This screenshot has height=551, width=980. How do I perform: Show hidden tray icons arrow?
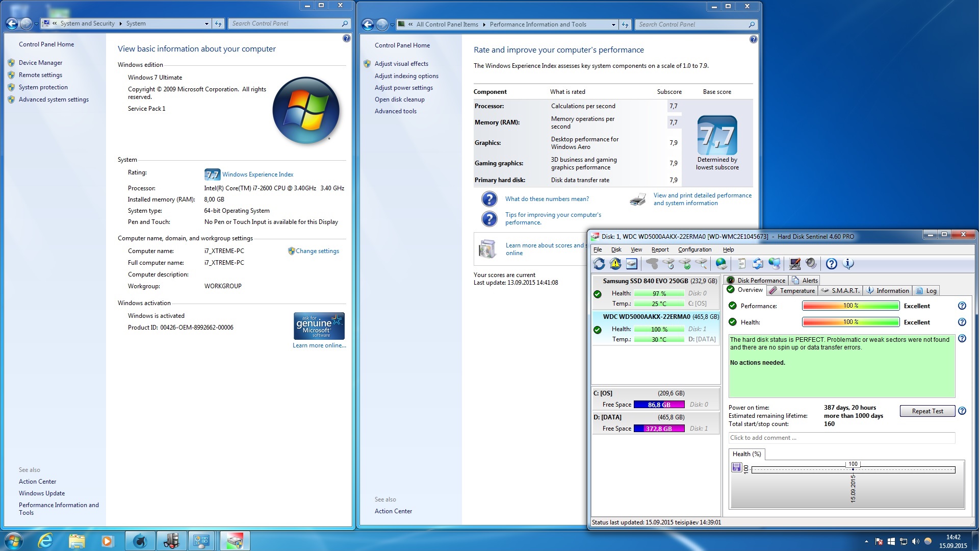tap(866, 541)
